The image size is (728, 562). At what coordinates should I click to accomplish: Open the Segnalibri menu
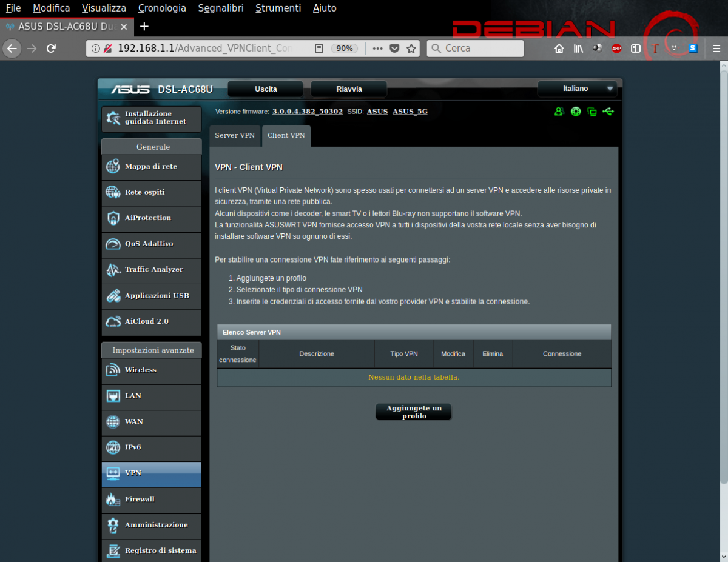click(221, 8)
